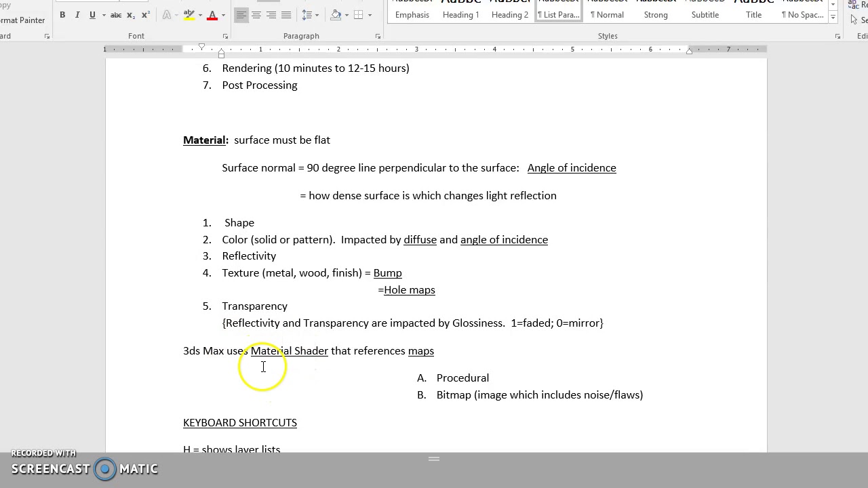Open the Clipboard pane launcher
Image resolution: width=868 pixels, height=488 pixels.
tap(47, 37)
